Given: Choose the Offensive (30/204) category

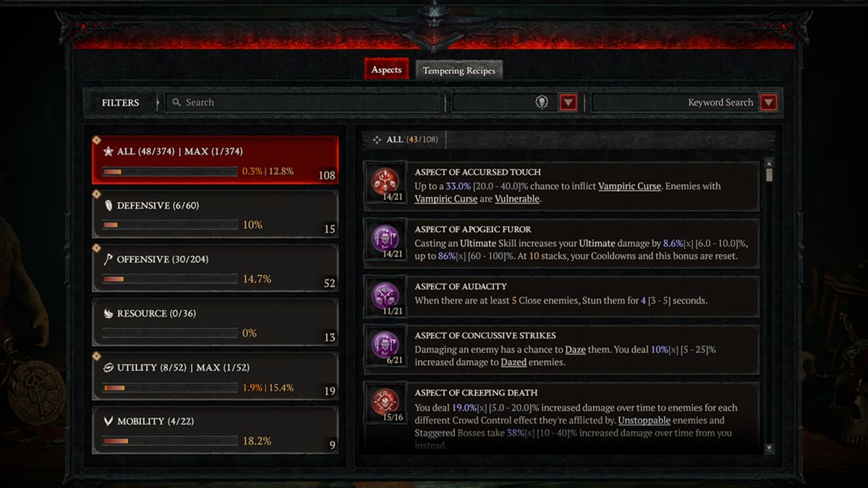Looking at the screenshot, I should (x=215, y=268).
